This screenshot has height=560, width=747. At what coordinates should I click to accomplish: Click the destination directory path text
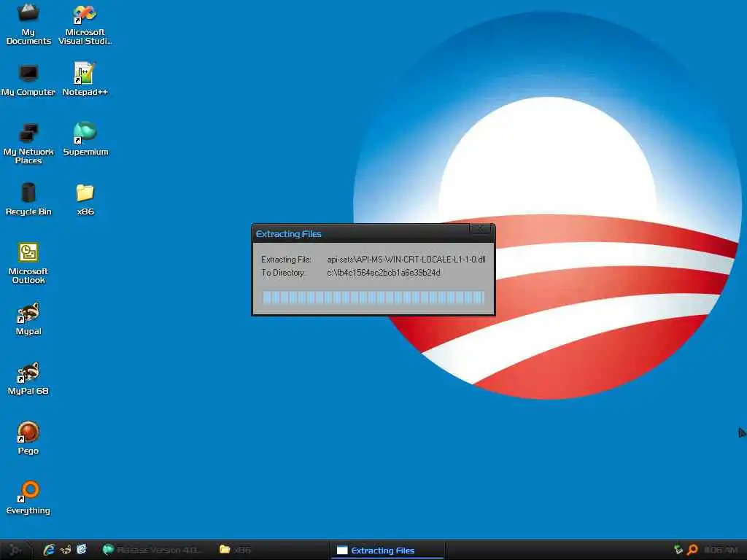coord(384,273)
